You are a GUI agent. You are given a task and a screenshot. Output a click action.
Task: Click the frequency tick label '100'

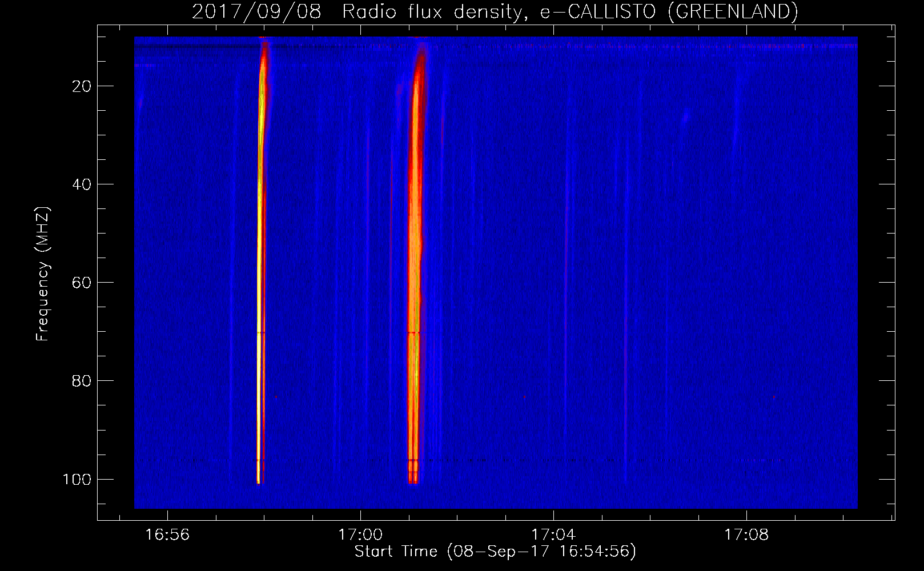77,479
